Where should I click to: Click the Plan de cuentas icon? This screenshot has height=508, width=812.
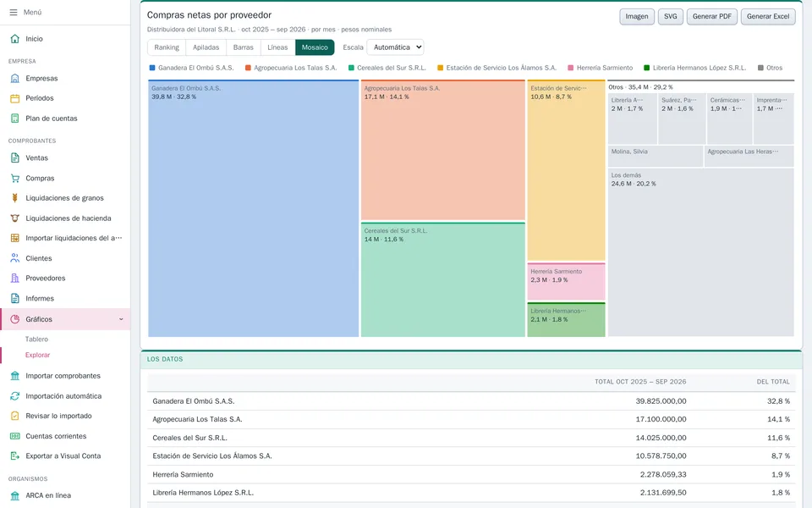(15, 119)
